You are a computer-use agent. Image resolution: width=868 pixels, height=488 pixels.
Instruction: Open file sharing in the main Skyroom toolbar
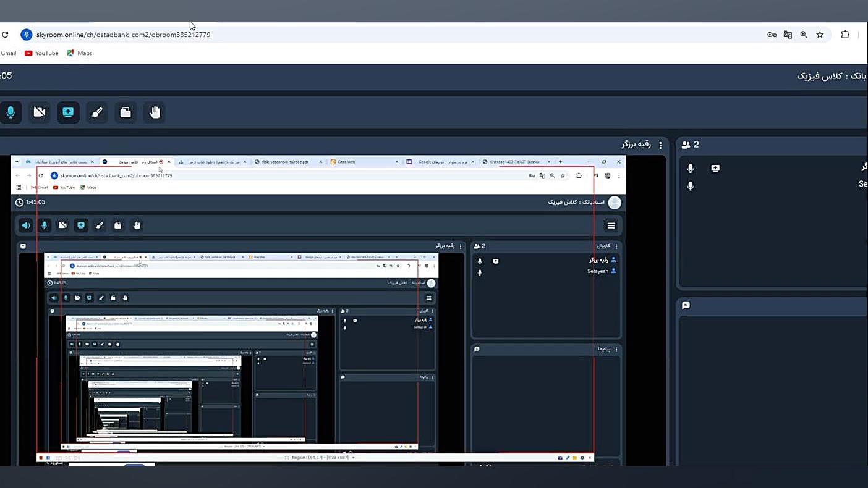coord(126,112)
